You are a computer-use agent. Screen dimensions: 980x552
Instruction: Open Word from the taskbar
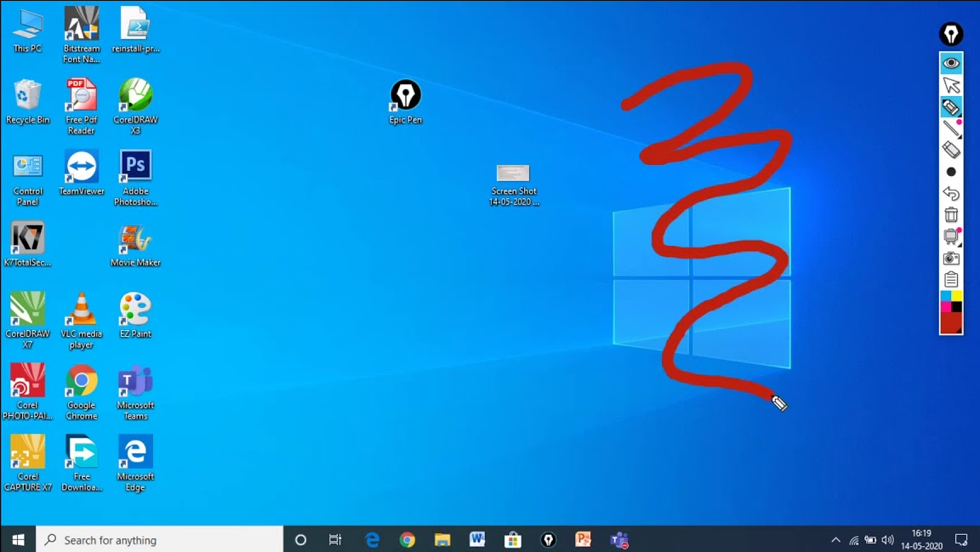[x=477, y=539]
